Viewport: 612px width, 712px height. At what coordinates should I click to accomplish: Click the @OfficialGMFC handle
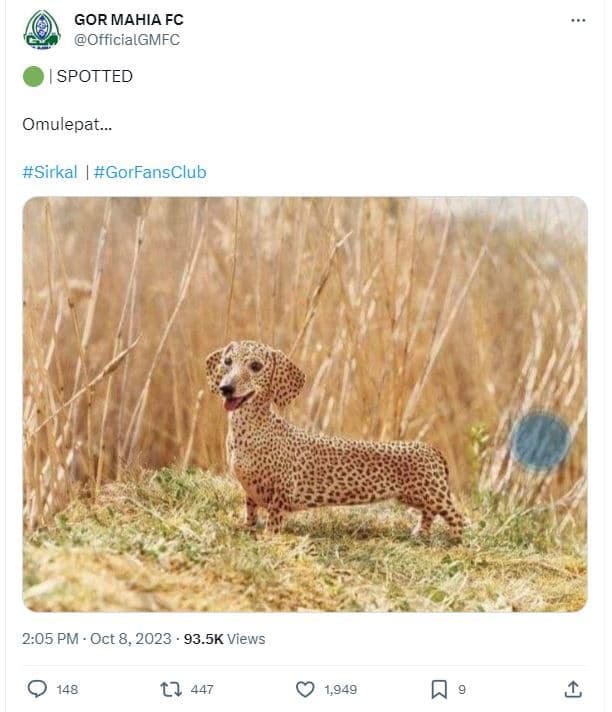tap(127, 39)
